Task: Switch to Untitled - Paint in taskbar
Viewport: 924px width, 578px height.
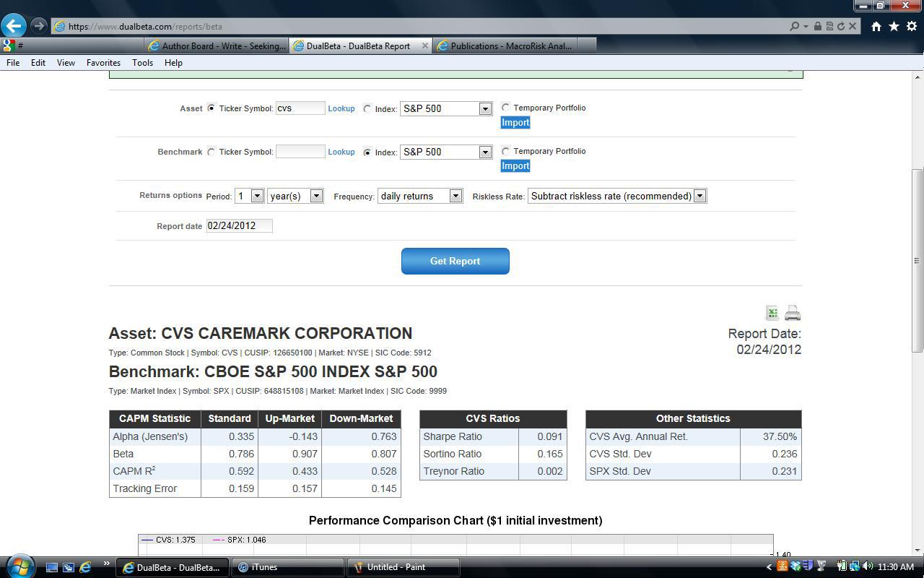Action: click(404, 567)
